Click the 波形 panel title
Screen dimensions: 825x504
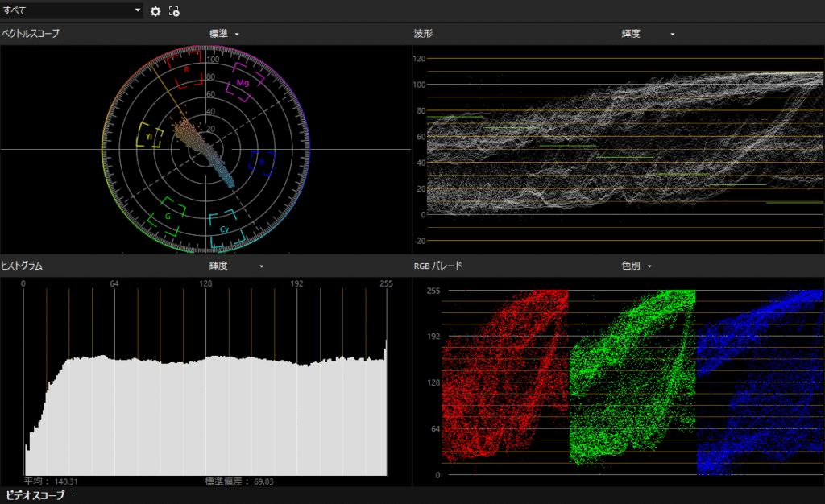point(423,34)
